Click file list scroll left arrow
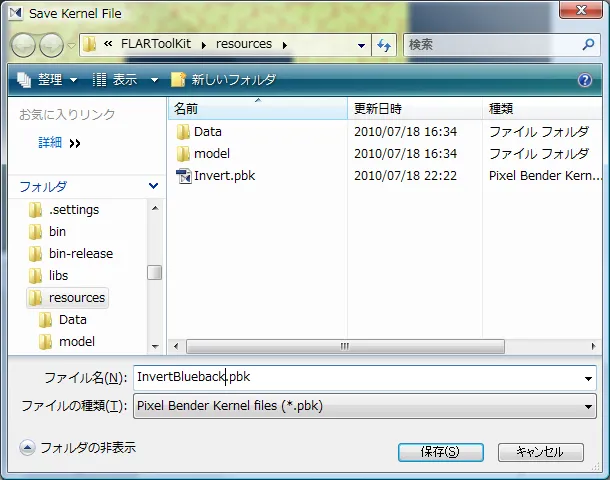610x480 pixels. click(176, 346)
